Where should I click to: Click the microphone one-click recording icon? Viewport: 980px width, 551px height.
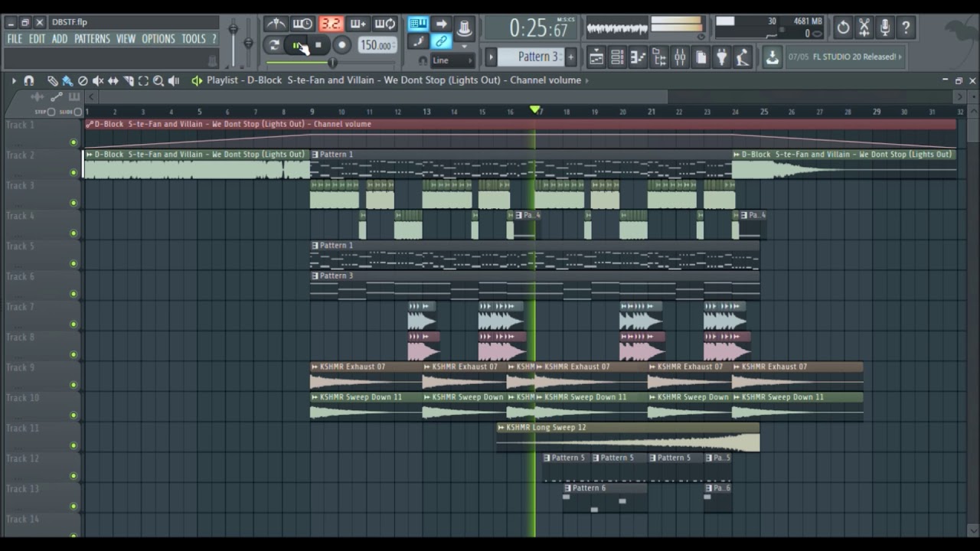point(885,28)
